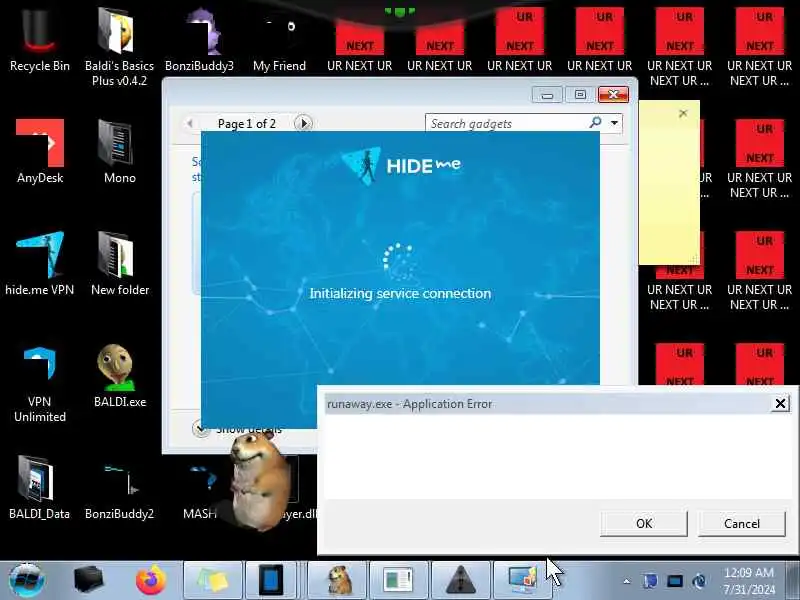Viewport: 800px width, 600px height.
Task: Open Sticky Notes taskbar button
Action: [x=213, y=580]
